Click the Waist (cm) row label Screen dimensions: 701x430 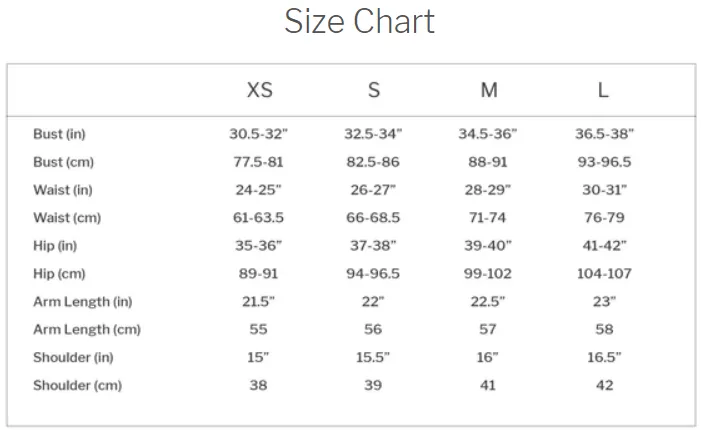tap(67, 218)
